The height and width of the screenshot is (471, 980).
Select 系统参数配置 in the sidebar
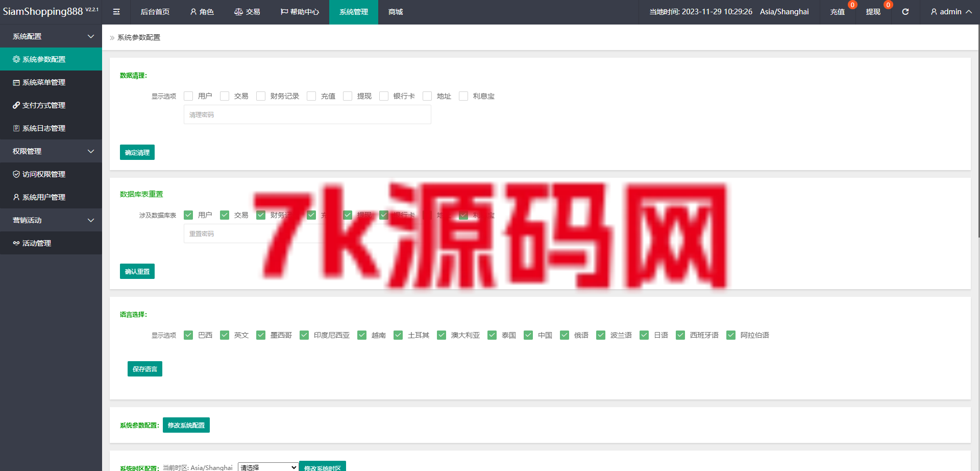[x=51, y=59]
